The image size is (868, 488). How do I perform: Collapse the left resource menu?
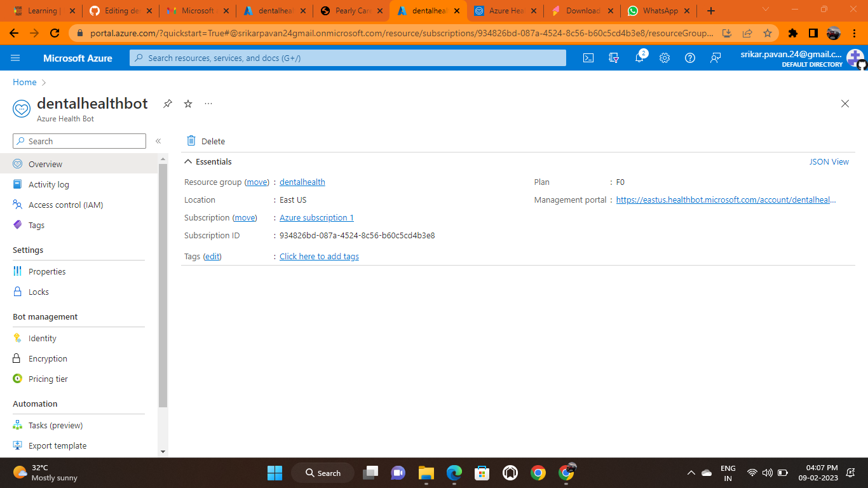pos(158,141)
